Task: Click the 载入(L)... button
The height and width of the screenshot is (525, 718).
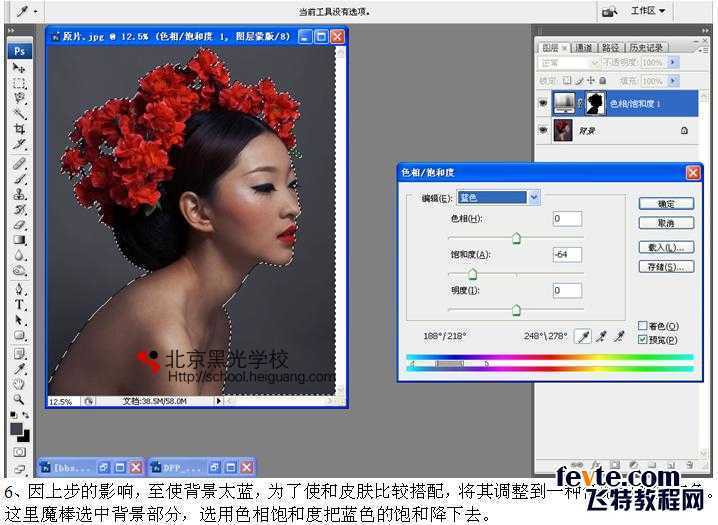Action: pos(666,247)
